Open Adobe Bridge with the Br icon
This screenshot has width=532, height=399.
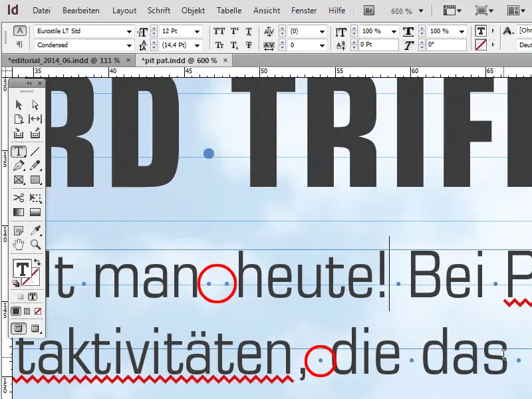point(368,11)
